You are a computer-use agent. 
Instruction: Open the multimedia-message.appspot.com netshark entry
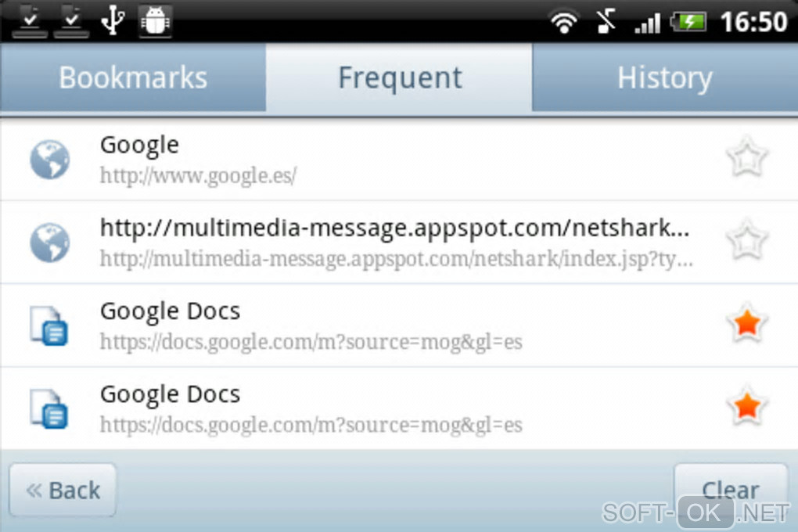tap(399, 243)
